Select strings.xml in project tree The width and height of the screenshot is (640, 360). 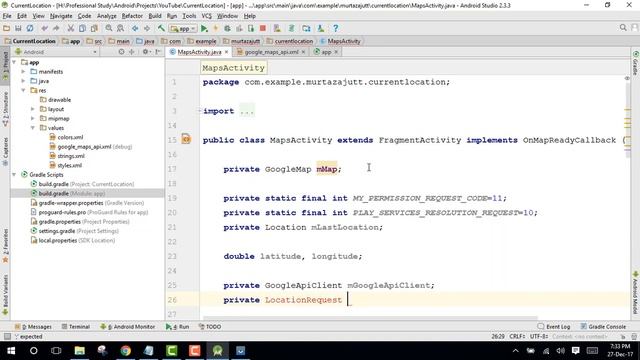(x=67, y=156)
